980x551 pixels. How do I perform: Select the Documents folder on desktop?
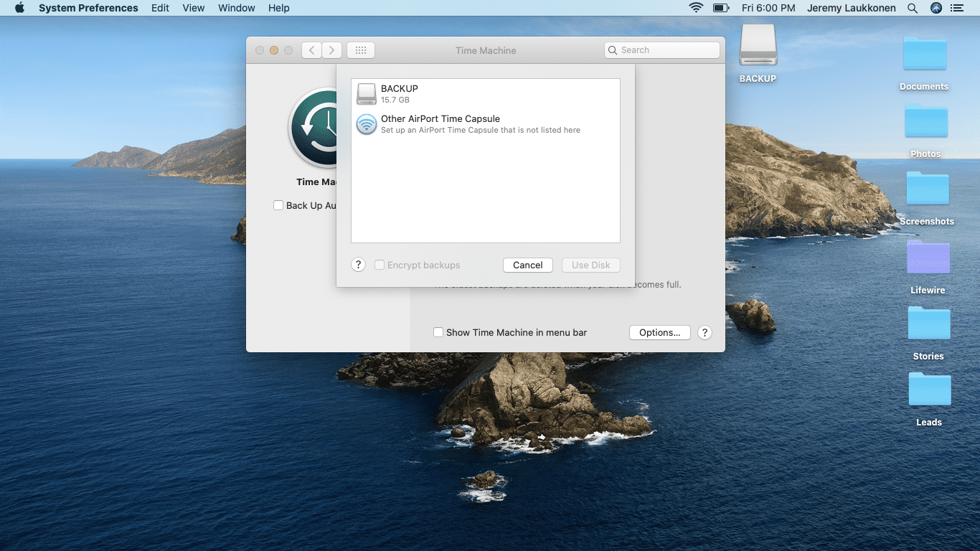pos(925,55)
